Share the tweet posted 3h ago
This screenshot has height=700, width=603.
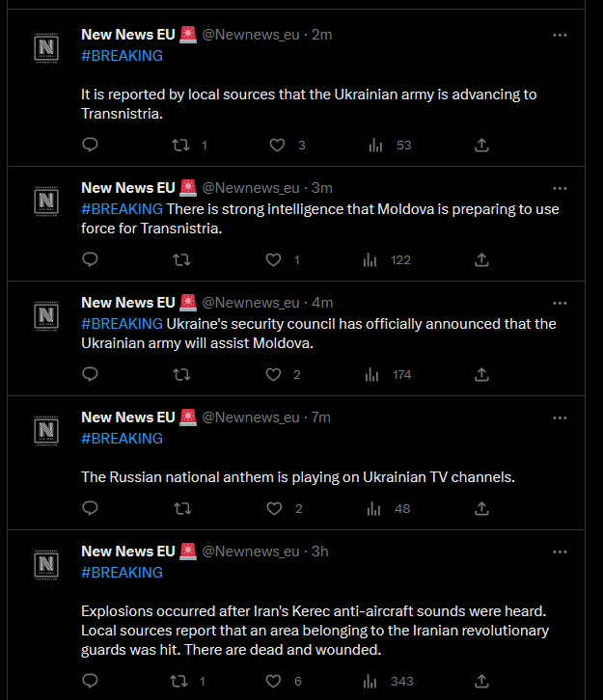[481, 682]
